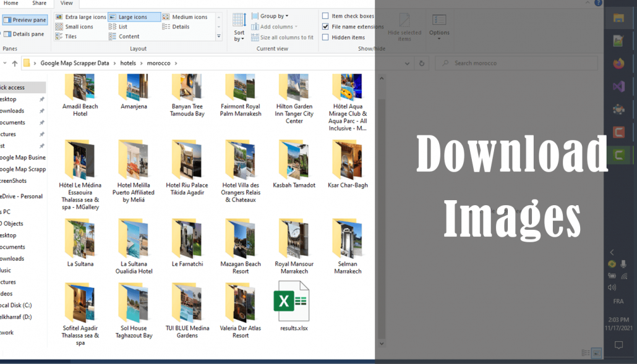Click the up-arrow parent folder button
This screenshot has width=637, height=364.
[15, 63]
